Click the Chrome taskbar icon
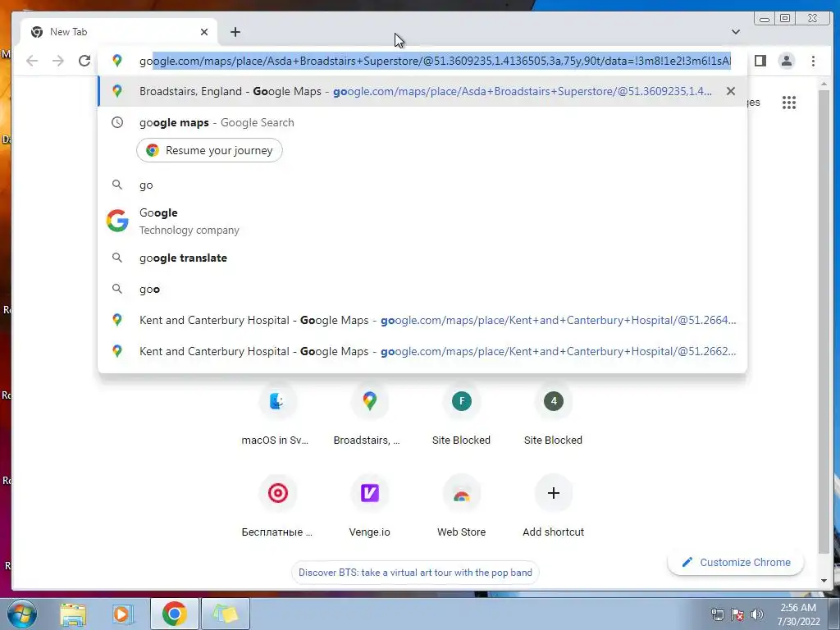Screen dimensions: 840x630 coord(174,614)
